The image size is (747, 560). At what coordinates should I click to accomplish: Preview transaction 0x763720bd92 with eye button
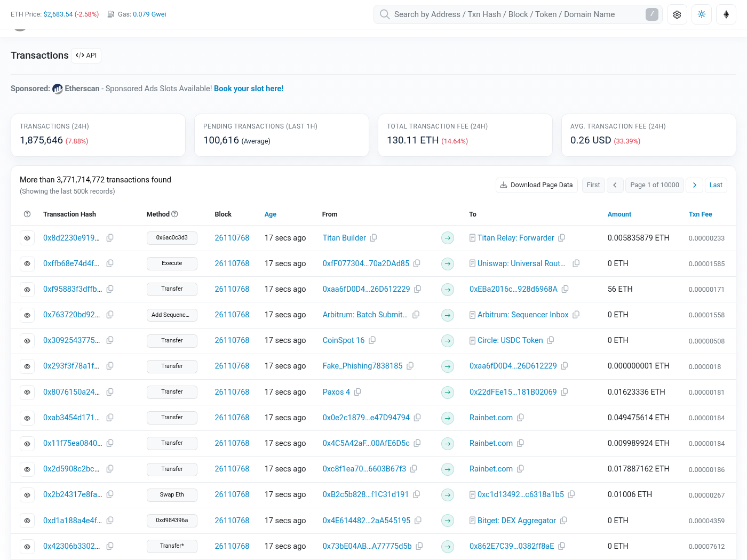(x=27, y=315)
